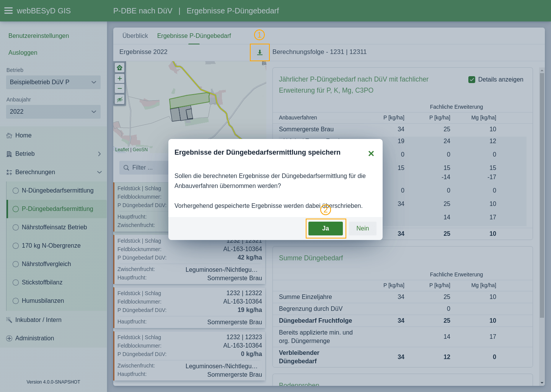Open the GeoSN attribution link
This screenshot has width=551, height=392.
tap(140, 150)
